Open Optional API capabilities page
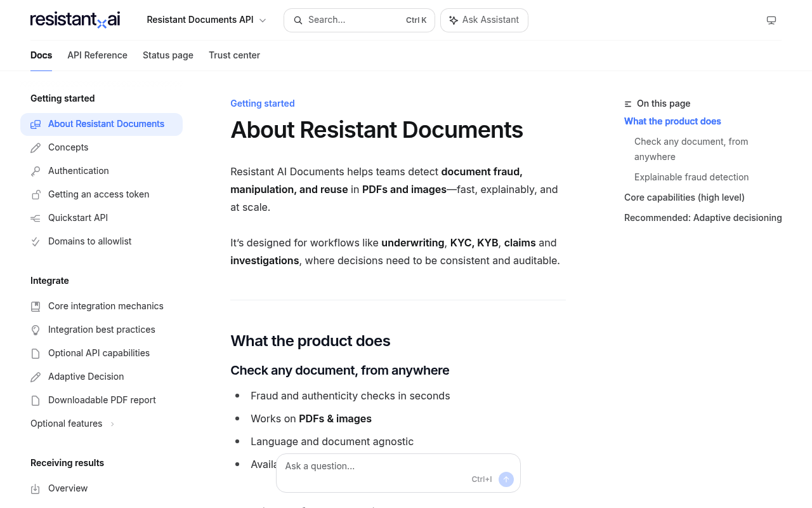Screen dimensions: 812x508 pyautogui.click(x=101, y=353)
